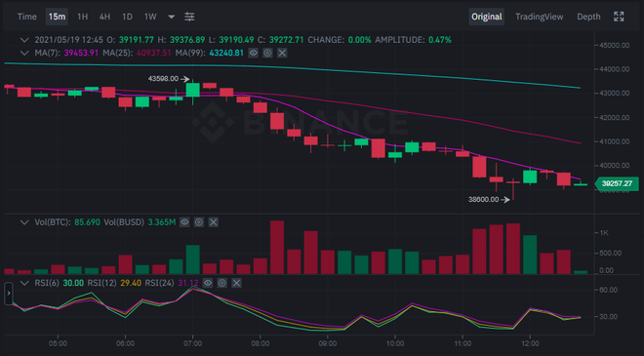Switch to the 1W interval
Image resolution: width=644 pixels, height=356 pixels.
[x=150, y=17]
